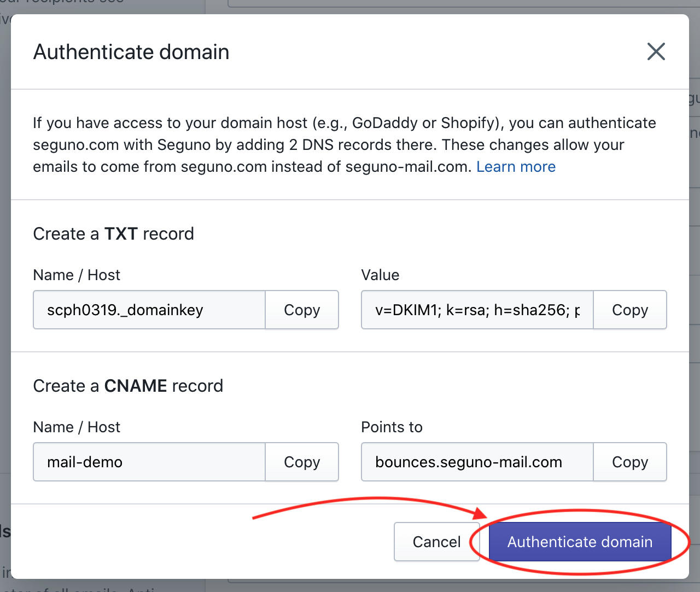Cancel the domain authentication dialog
Image resolution: width=700 pixels, height=592 pixels.
436,542
